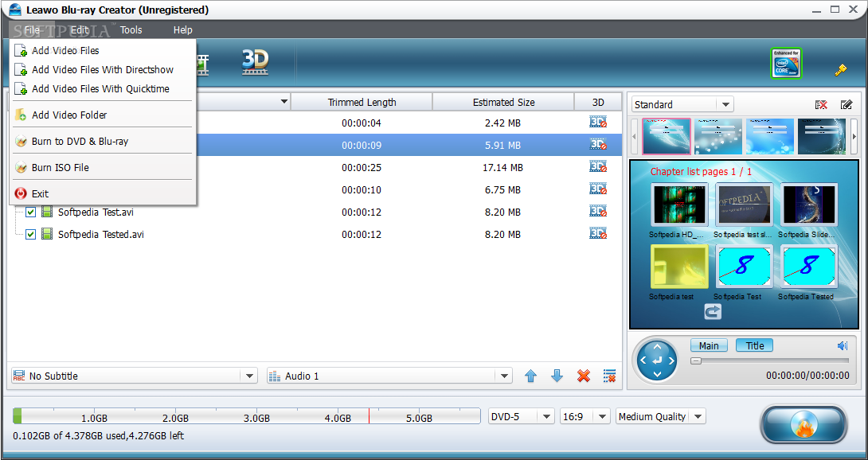
Task: Click the 3D column header
Action: click(598, 102)
